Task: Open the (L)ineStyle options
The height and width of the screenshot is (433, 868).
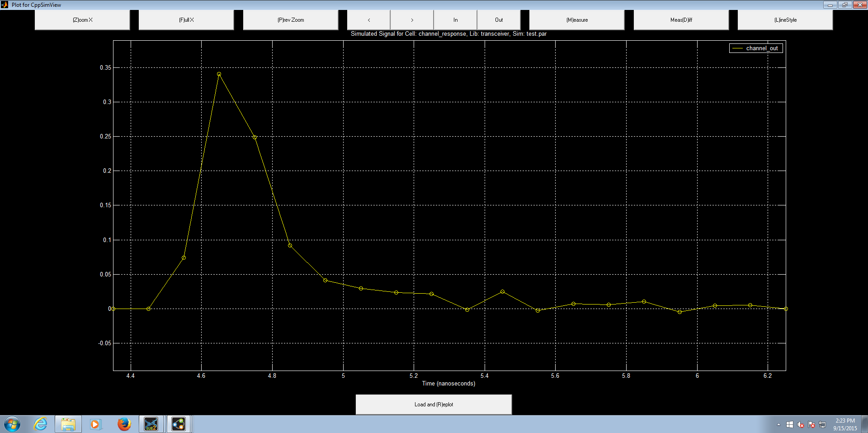Action: [x=785, y=19]
